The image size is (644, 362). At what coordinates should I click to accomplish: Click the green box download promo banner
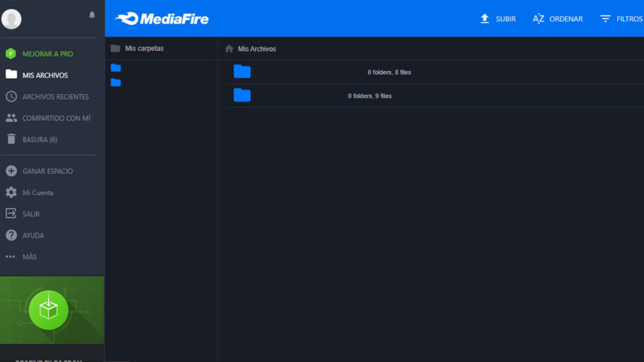pyautogui.click(x=52, y=310)
